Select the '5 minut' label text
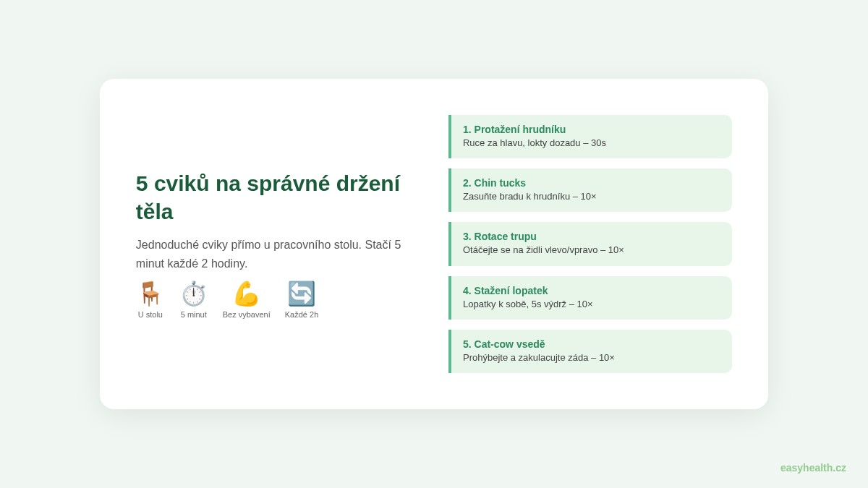The image size is (868, 488). coord(193,314)
